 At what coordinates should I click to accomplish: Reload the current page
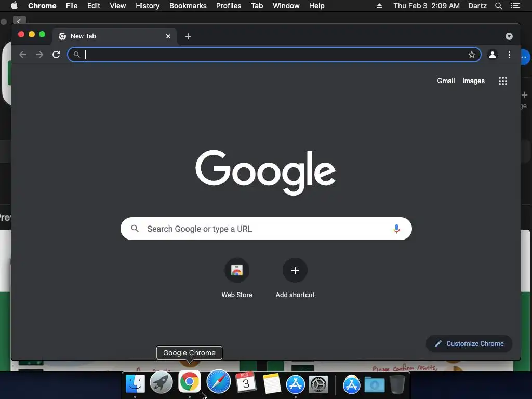[x=56, y=55]
